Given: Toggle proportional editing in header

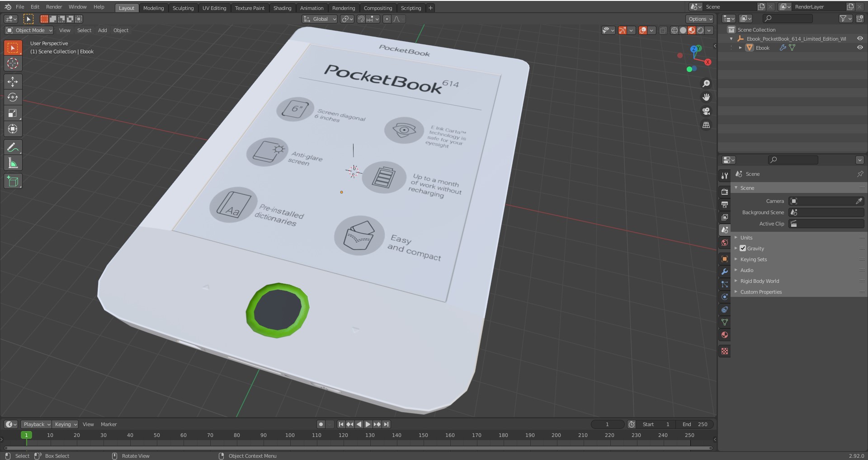Looking at the screenshot, I should tap(387, 19).
